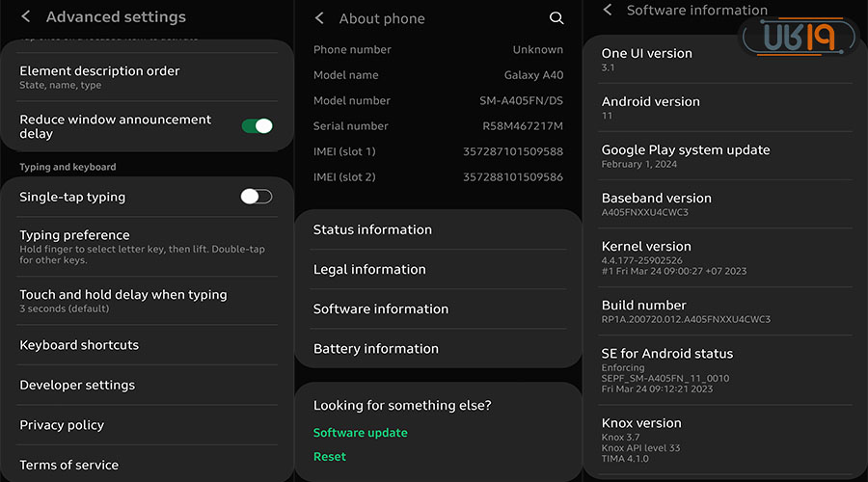868x482 pixels.
Task: Open Status information
Action: pyautogui.click(x=438, y=229)
